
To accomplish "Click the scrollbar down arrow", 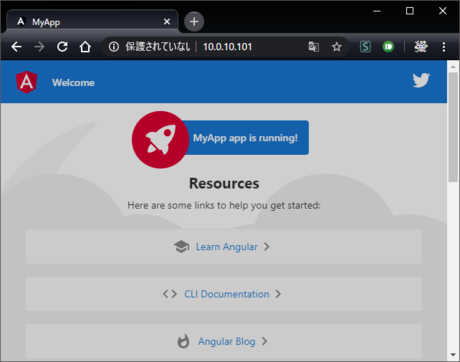I will pos(453,355).
